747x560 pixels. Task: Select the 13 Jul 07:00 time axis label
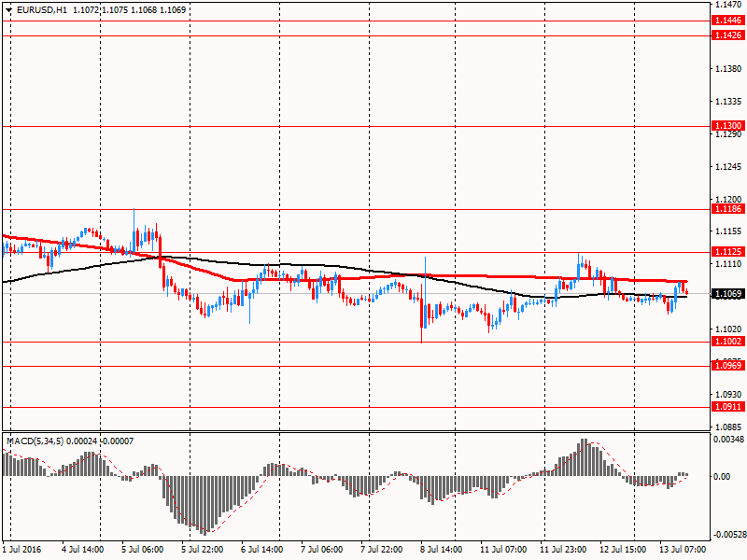(683, 550)
